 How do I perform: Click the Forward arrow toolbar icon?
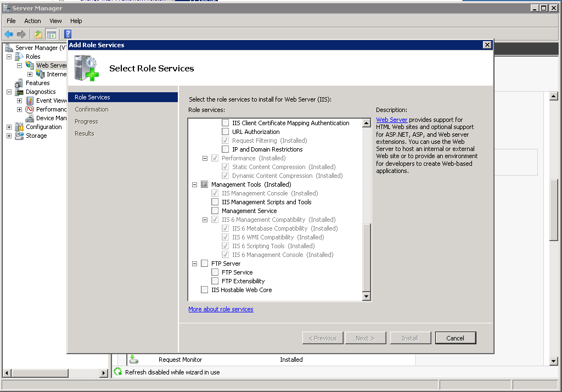[21, 35]
